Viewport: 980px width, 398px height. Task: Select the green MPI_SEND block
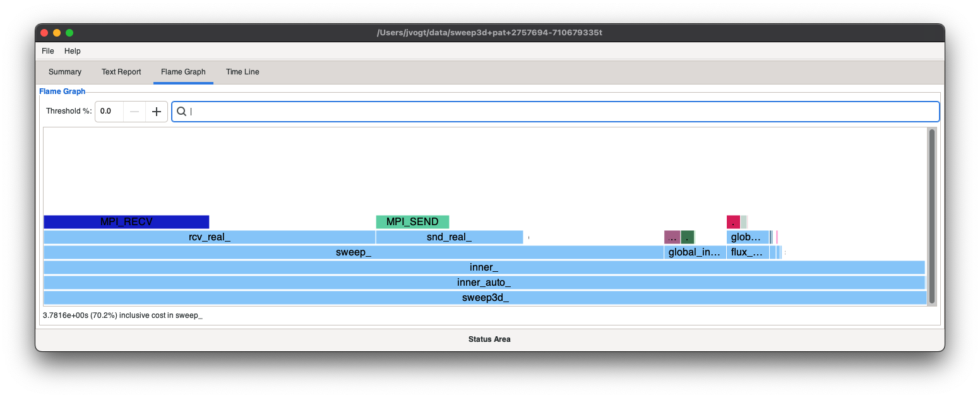[412, 222]
